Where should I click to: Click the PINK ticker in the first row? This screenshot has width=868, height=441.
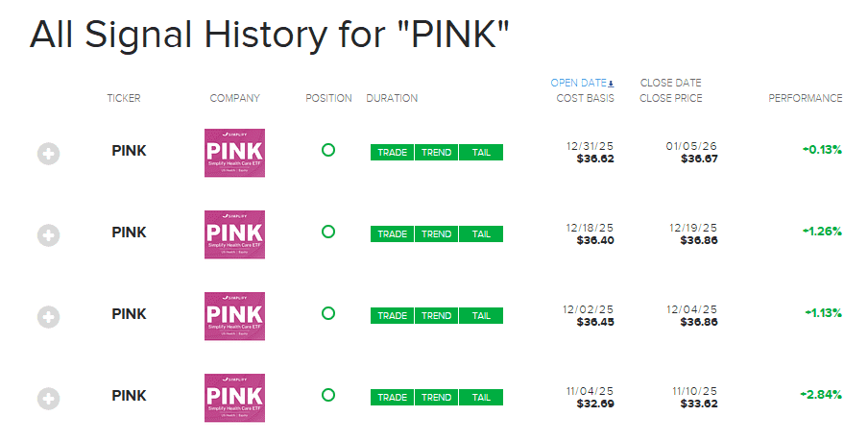click(x=129, y=151)
